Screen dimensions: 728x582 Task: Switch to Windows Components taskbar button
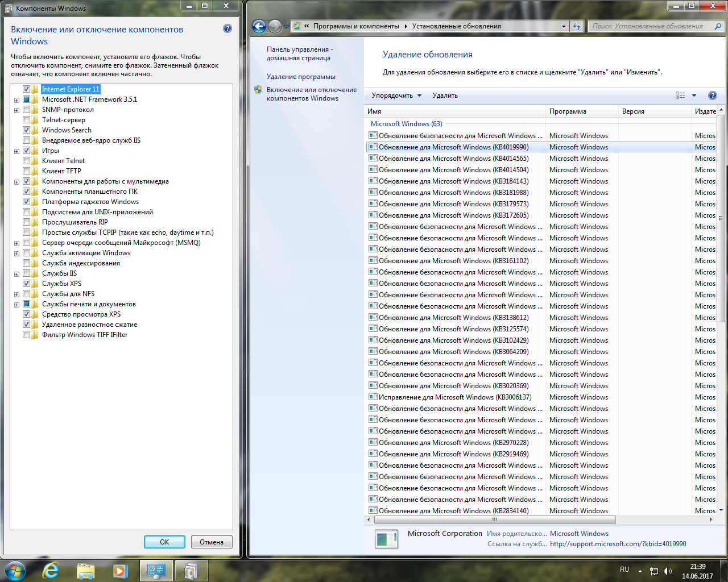[x=191, y=571]
